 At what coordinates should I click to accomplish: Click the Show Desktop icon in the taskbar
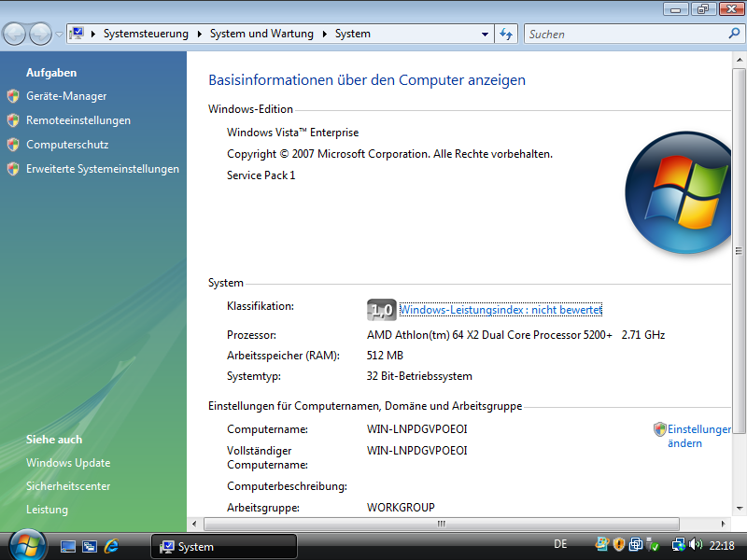point(68,544)
